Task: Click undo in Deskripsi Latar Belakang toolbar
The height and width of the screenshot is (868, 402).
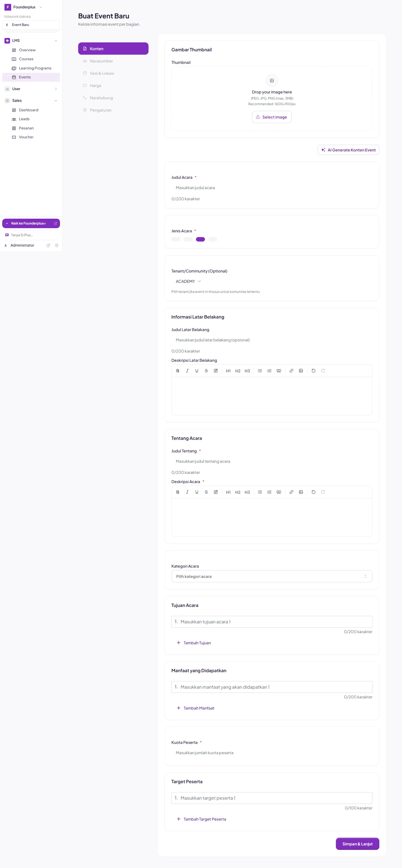Action: pyautogui.click(x=313, y=371)
